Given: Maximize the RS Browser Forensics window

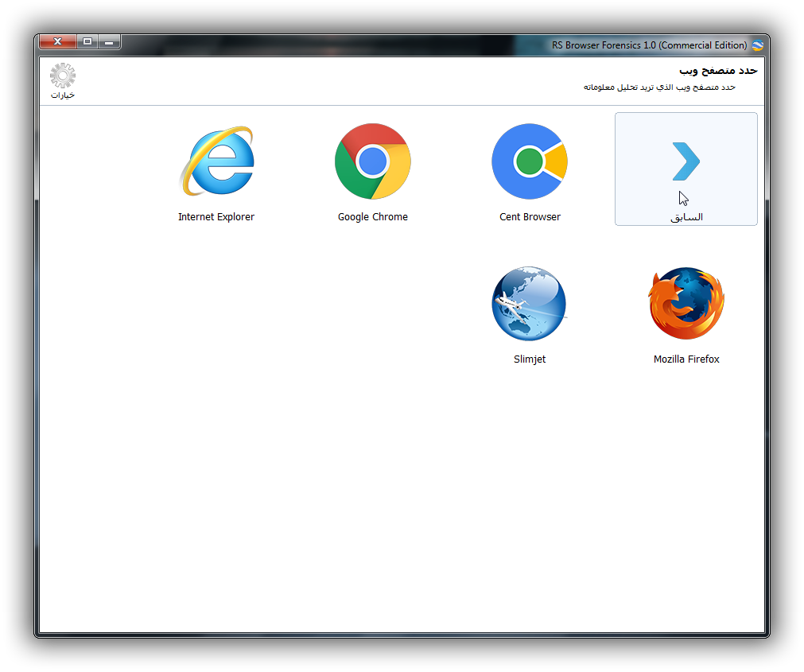Looking at the screenshot, I should 87,41.
